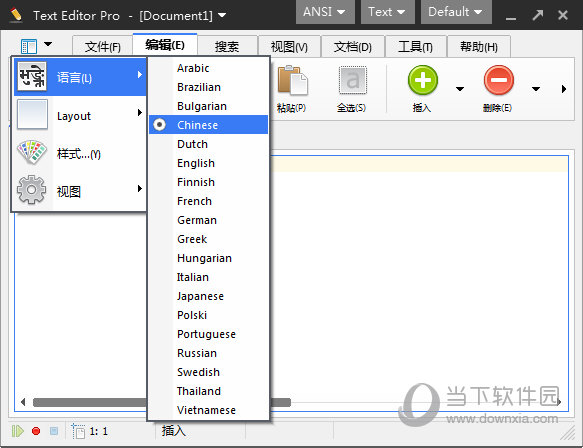This screenshot has height=448, width=583.
Task: Open the 样式...(Y) styles dialog
Action: pos(80,153)
